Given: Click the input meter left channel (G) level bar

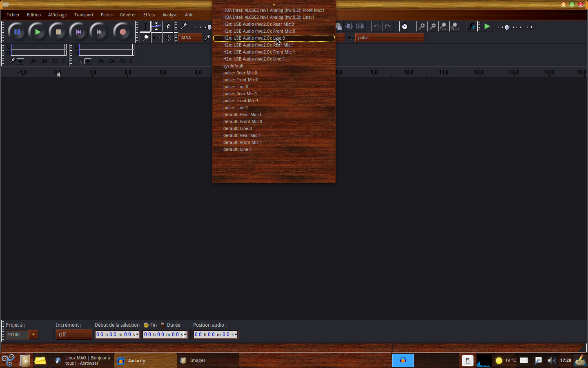Looking at the screenshot, I should [38, 47].
